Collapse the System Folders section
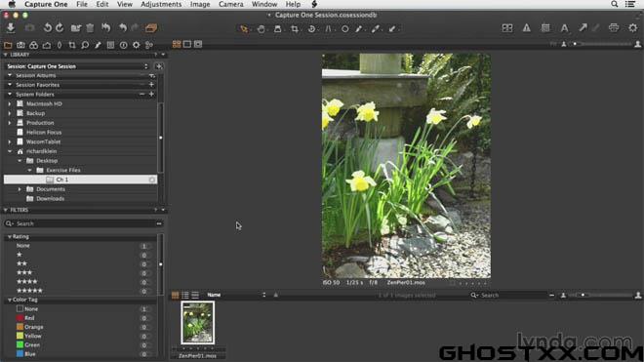The width and height of the screenshot is (644, 362). coord(10,94)
